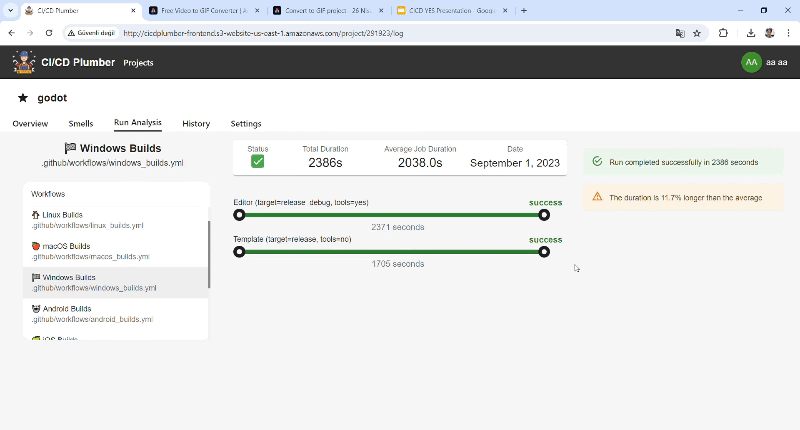This screenshot has height=430, width=800.
Task: Click the AA user avatar
Action: [751, 62]
